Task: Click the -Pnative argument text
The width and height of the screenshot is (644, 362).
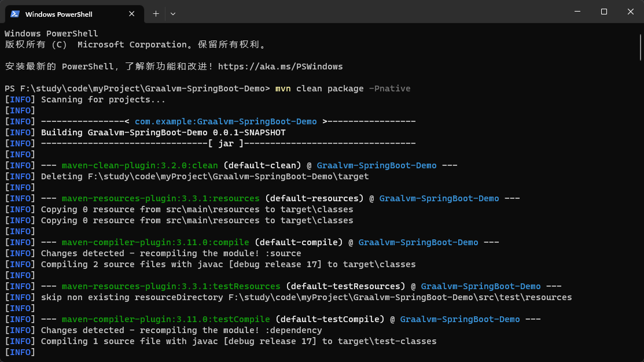Action: (389, 88)
